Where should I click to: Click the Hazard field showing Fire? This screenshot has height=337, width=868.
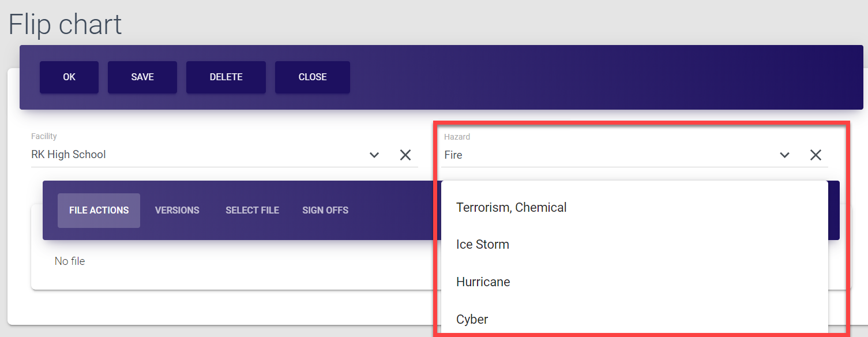pos(606,155)
